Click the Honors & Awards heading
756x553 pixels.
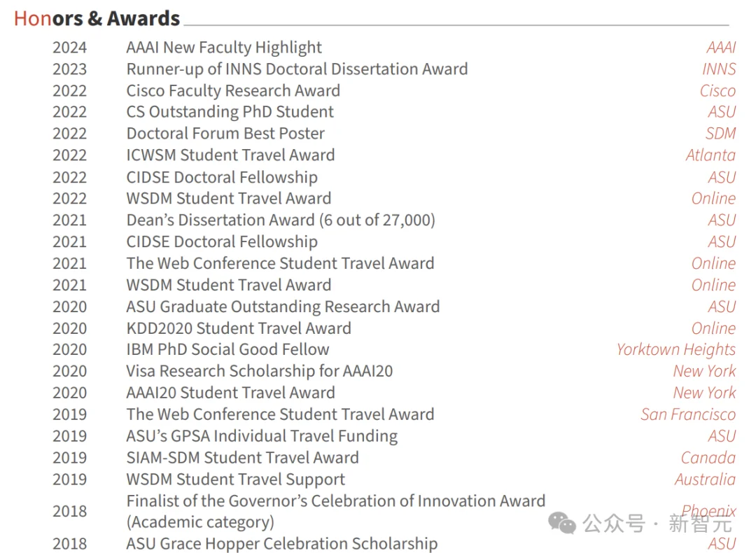coord(97,18)
